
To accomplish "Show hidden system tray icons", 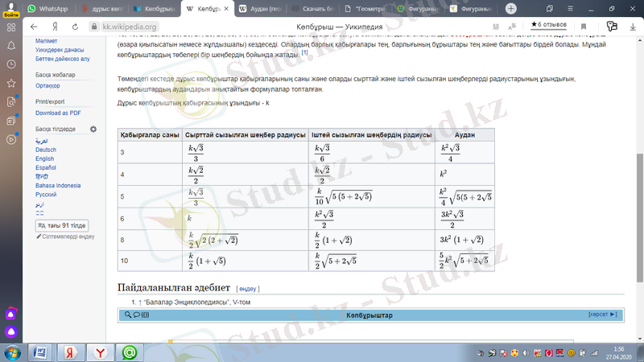I will (470, 352).
